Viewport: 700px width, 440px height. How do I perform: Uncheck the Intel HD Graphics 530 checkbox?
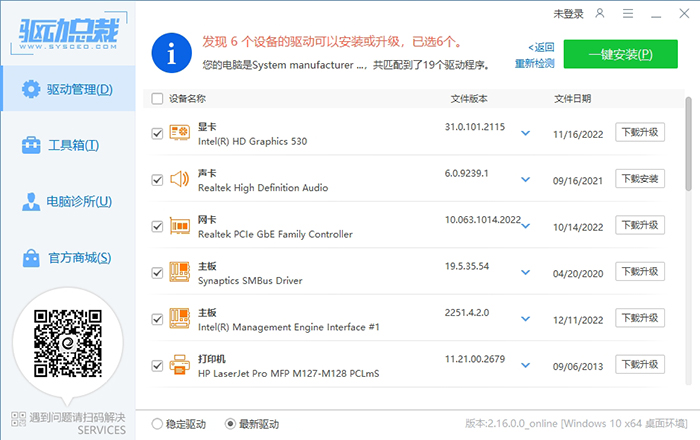(x=157, y=133)
